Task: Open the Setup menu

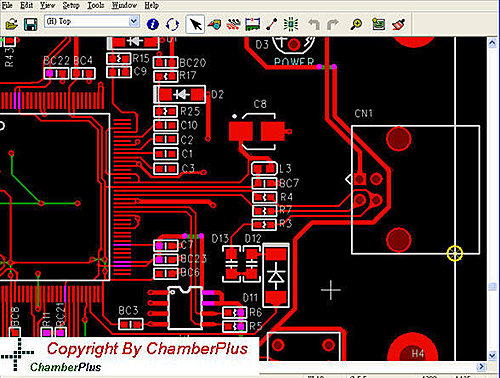Action: click(x=71, y=5)
